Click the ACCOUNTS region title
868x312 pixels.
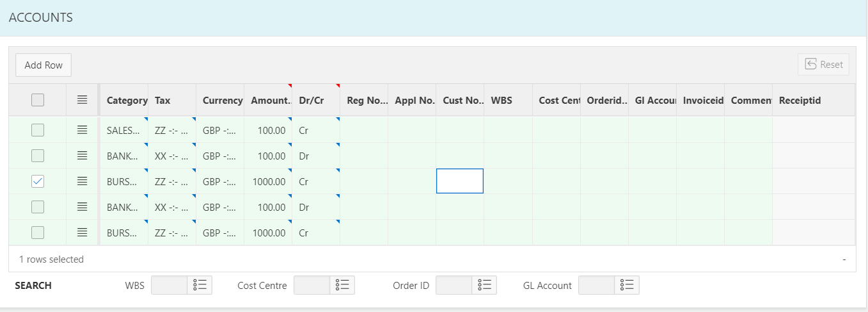point(40,17)
